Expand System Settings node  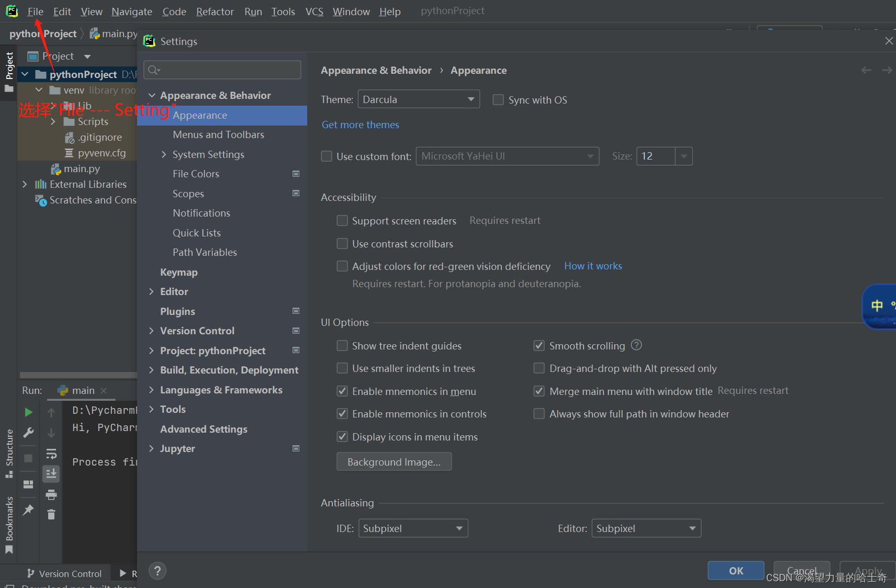click(164, 154)
